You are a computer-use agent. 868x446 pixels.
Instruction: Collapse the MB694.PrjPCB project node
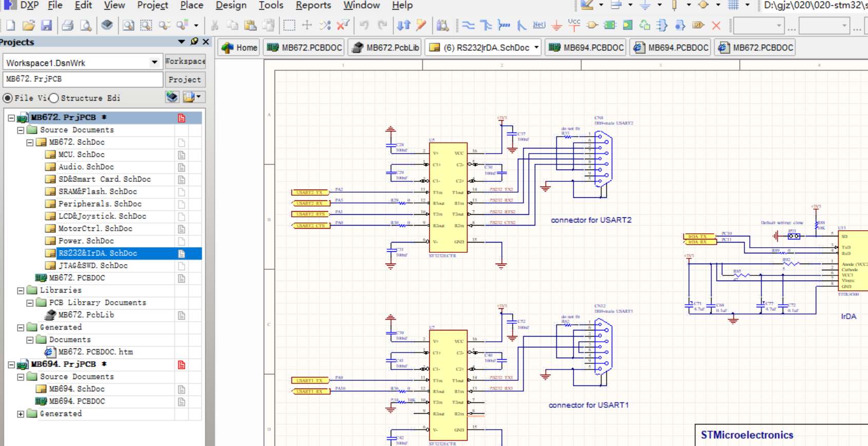pos(11,364)
